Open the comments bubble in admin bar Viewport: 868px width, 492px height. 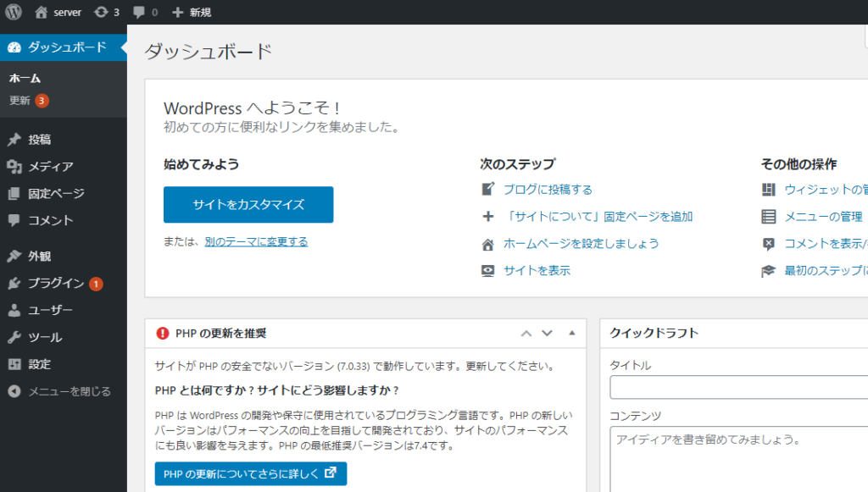139,12
